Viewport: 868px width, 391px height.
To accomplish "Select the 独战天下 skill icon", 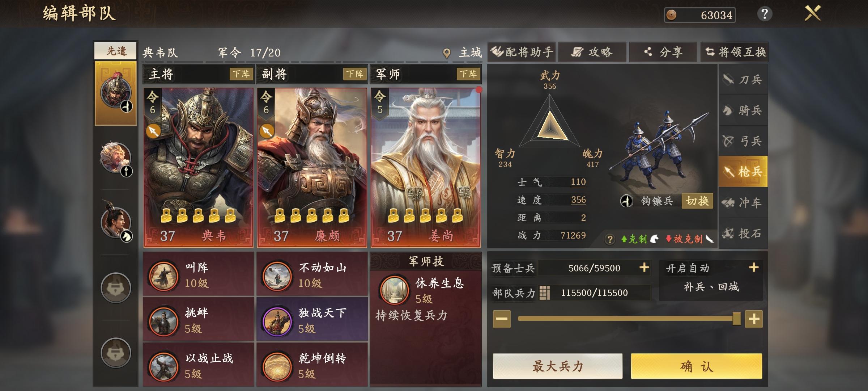I will click(277, 321).
